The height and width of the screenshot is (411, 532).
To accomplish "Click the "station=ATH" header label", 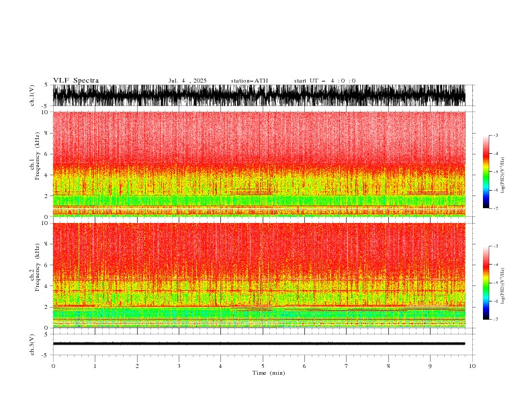I will 249,81.
